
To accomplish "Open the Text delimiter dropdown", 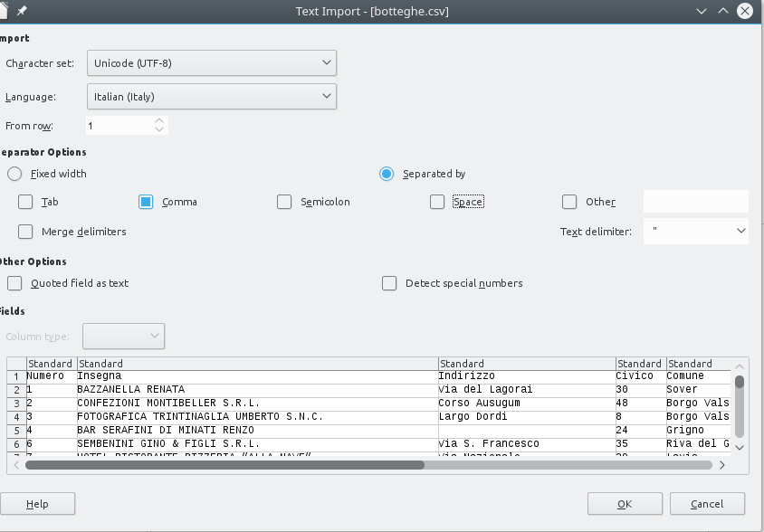I will pos(696,232).
